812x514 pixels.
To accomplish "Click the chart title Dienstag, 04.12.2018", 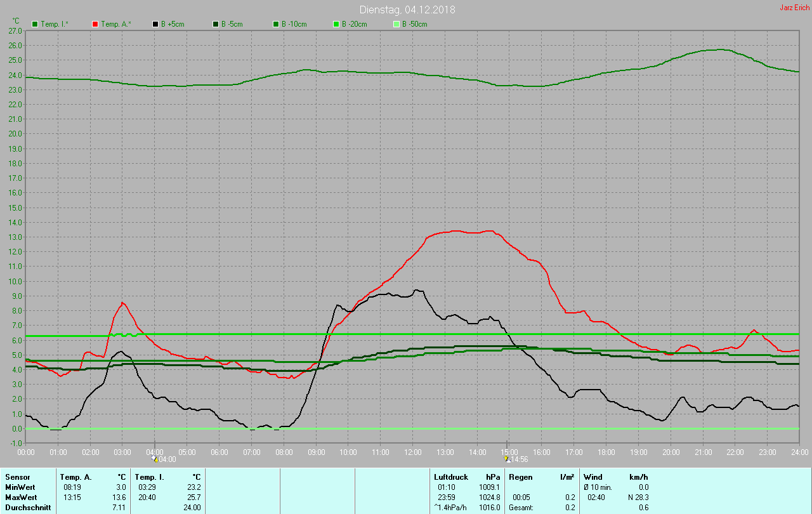I will (407, 10).
